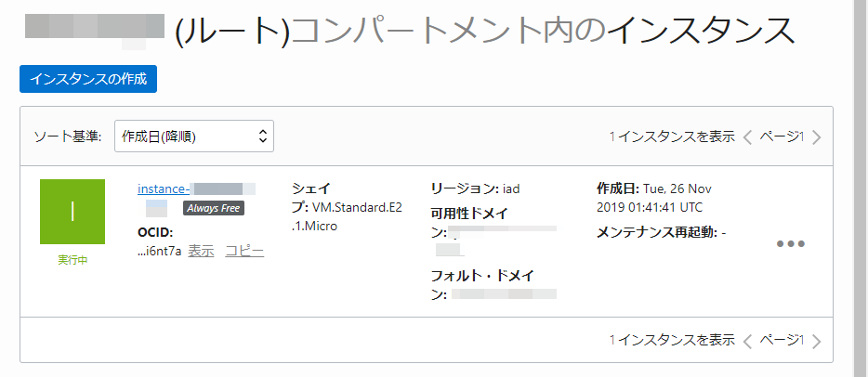
Task: Open the 作成日(降順) sort dropdown
Action: [x=193, y=136]
